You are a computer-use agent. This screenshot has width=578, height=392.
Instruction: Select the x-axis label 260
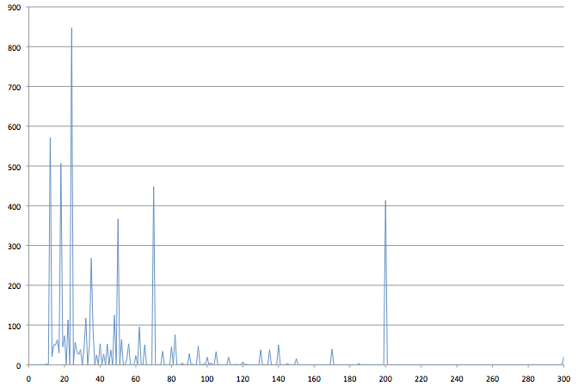(493, 379)
